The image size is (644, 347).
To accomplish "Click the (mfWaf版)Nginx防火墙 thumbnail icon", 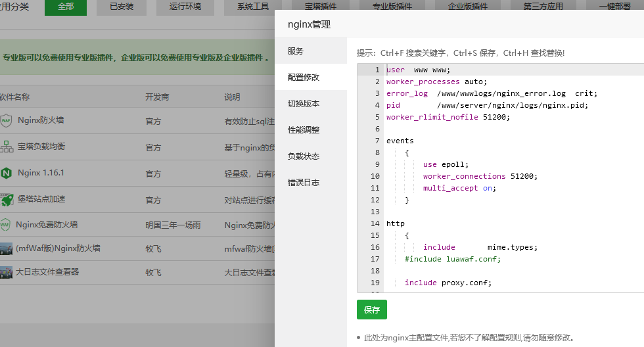I will coord(6,248).
